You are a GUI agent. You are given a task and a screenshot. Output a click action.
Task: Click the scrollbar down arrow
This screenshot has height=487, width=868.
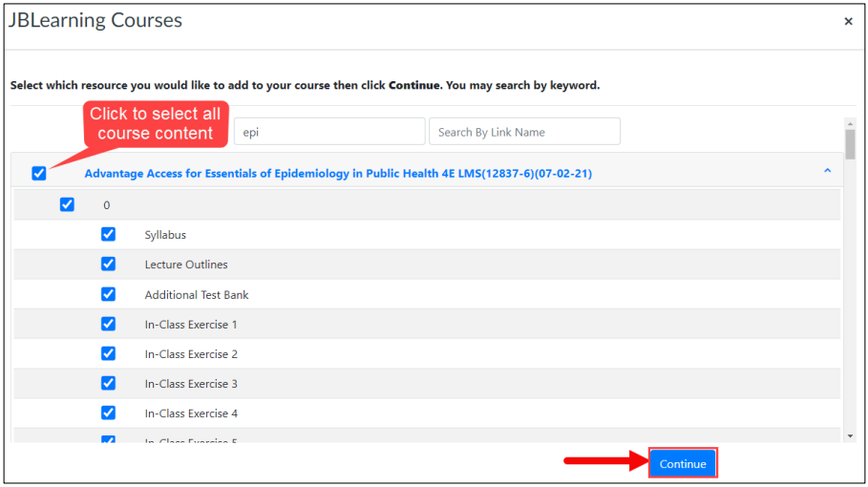[850, 436]
